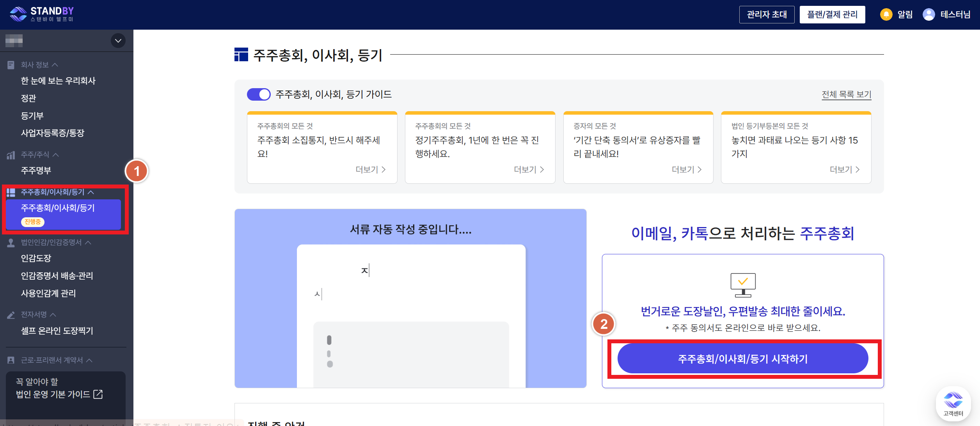
Task: Click the 주주총회 소집통지 guide card title
Action: click(x=319, y=147)
